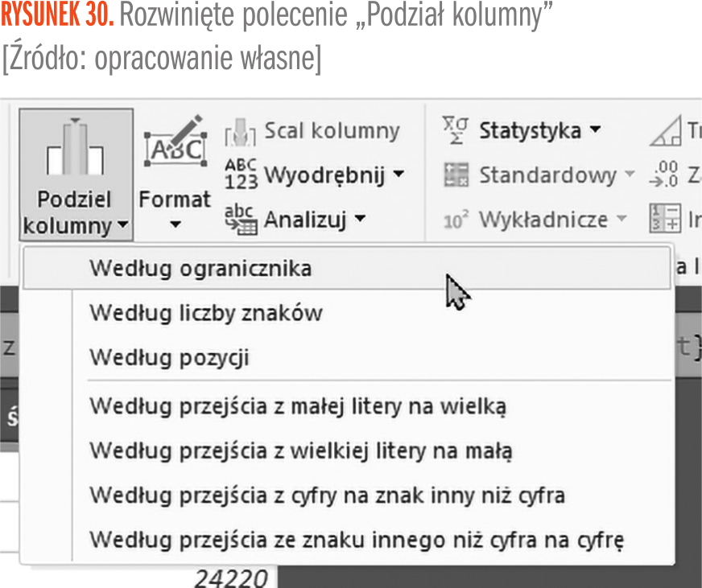Viewport: 702px width, 588px height.
Task: Pick Według pozycji menu entry
Action: [169, 357]
